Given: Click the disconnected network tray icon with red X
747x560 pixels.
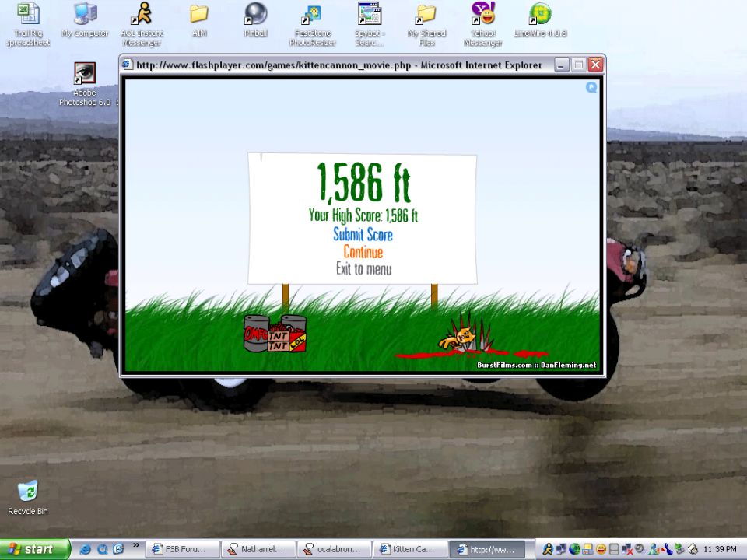Looking at the screenshot, I should 628,549.
